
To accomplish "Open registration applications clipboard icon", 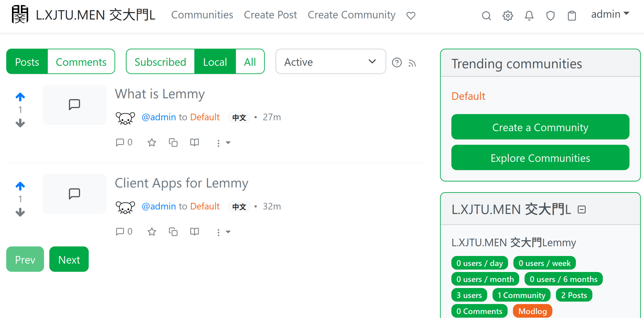I will (x=572, y=16).
